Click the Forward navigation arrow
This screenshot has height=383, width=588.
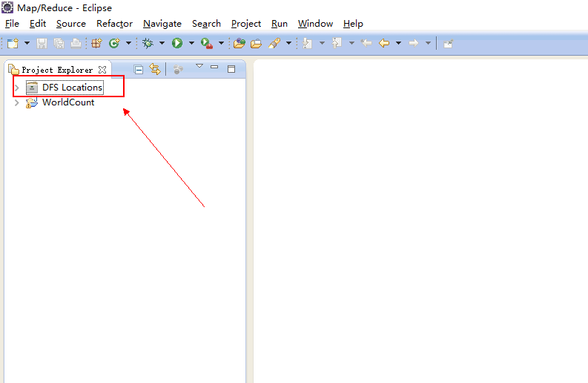point(414,43)
